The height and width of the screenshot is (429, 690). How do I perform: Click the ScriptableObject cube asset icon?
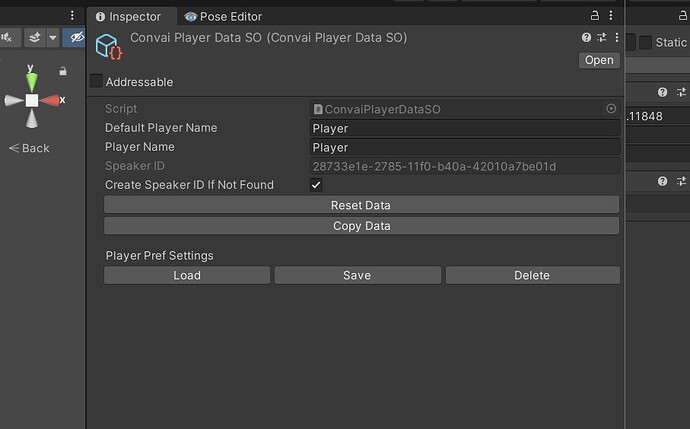click(x=109, y=47)
